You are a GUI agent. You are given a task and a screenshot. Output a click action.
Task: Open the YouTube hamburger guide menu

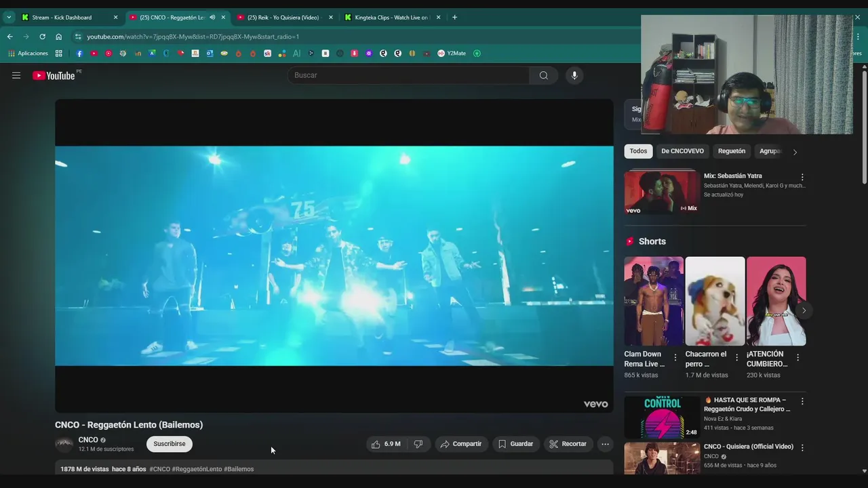[16, 75]
